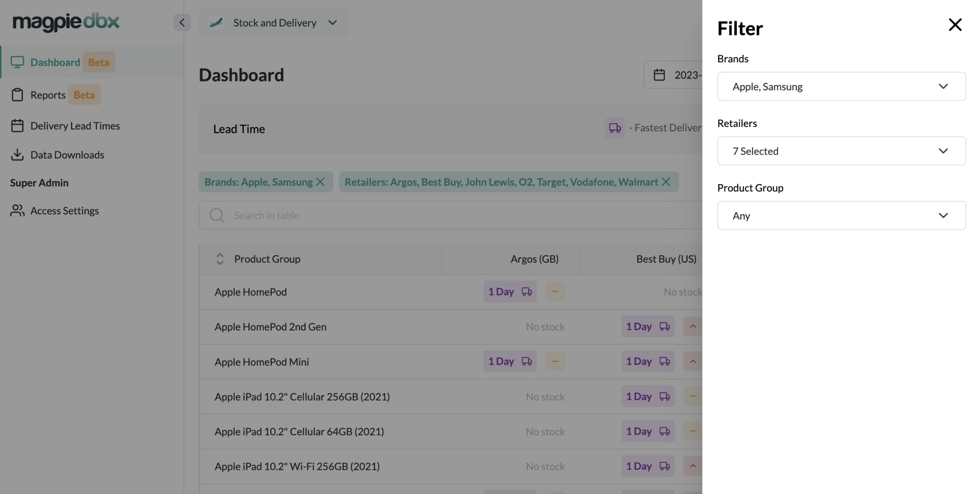The image size is (980, 494).
Task: Click the Beta badge next to Reports
Action: pos(84,95)
